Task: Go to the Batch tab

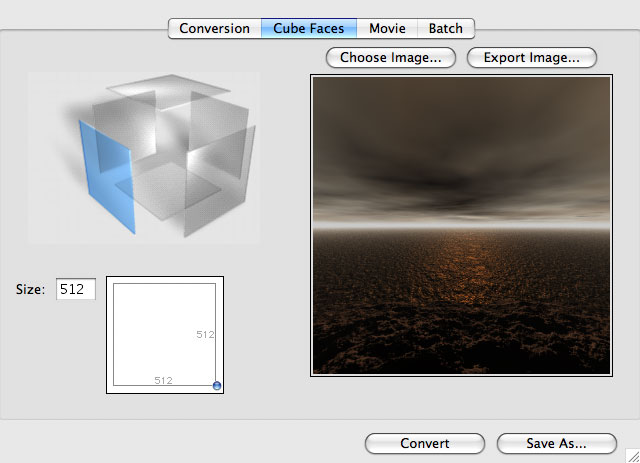Action: 446,29
